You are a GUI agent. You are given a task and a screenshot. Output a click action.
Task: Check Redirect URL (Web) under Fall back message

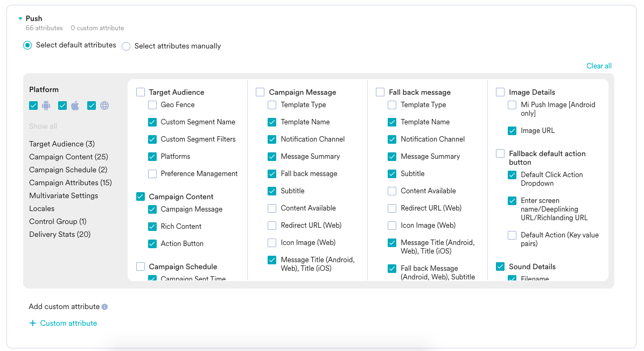(392, 208)
